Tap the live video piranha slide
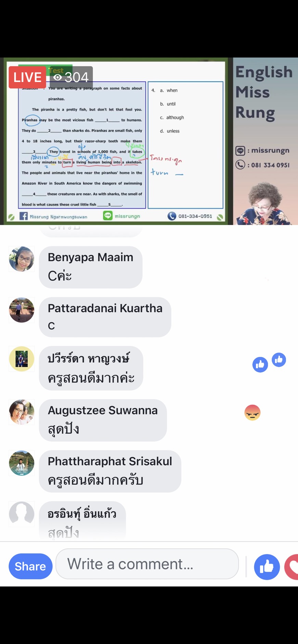This screenshot has height=644, width=298. (x=116, y=141)
